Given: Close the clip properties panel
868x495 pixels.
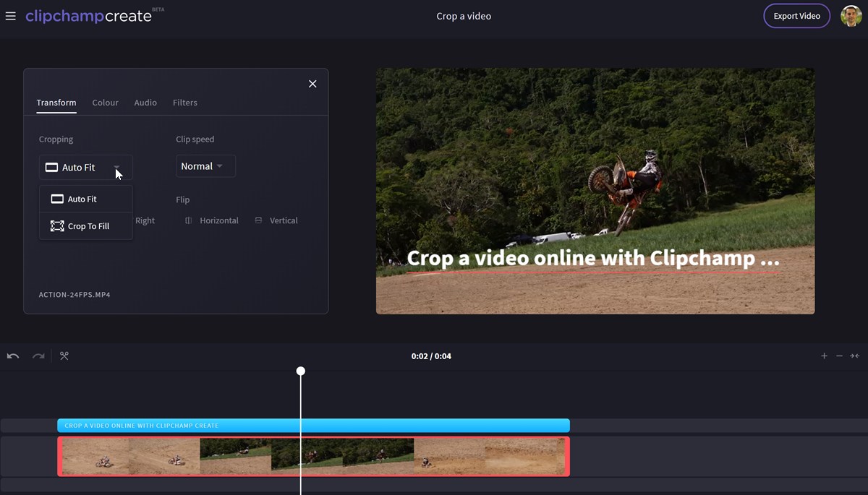Looking at the screenshot, I should pyautogui.click(x=312, y=84).
